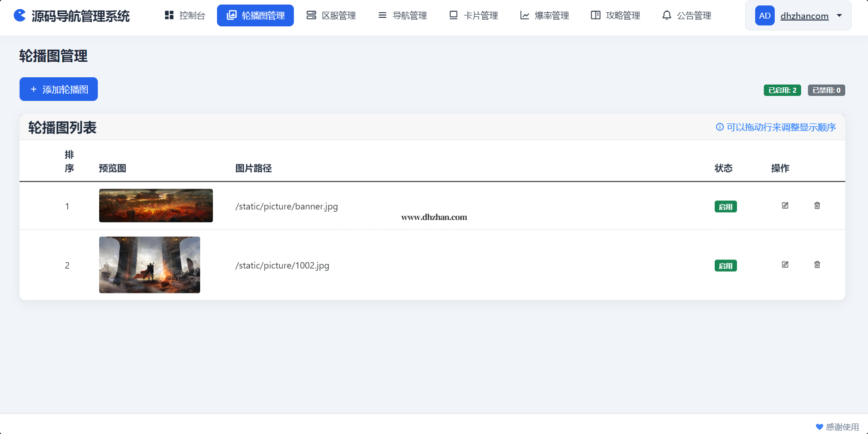868x434 pixels.
Task: Expand the dhzhancom user dropdown arrow
Action: point(839,15)
